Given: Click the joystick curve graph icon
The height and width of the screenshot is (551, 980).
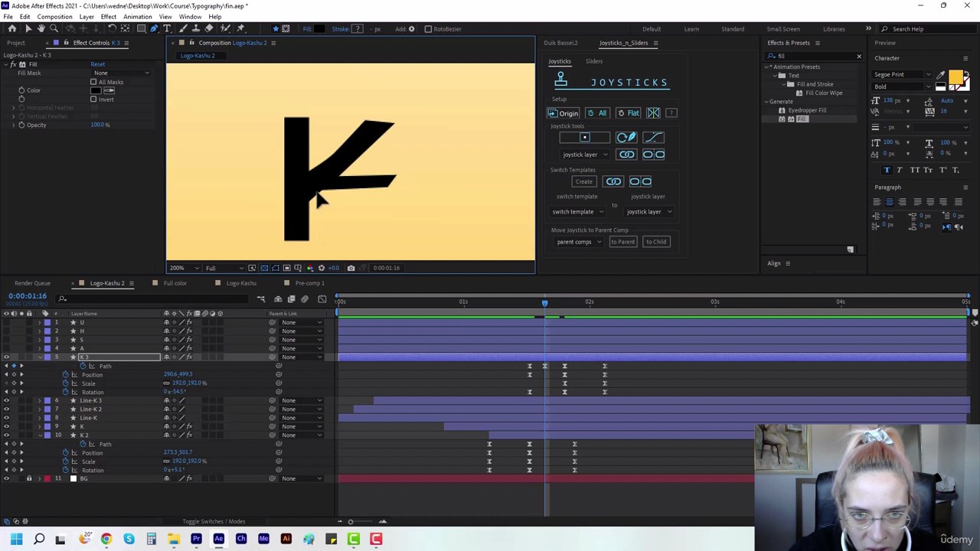Looking at the screenshot, I should coord(653,138).
